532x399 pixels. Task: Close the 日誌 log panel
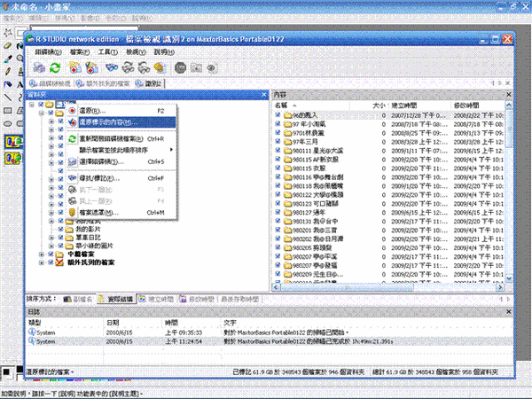pos(509,311)
